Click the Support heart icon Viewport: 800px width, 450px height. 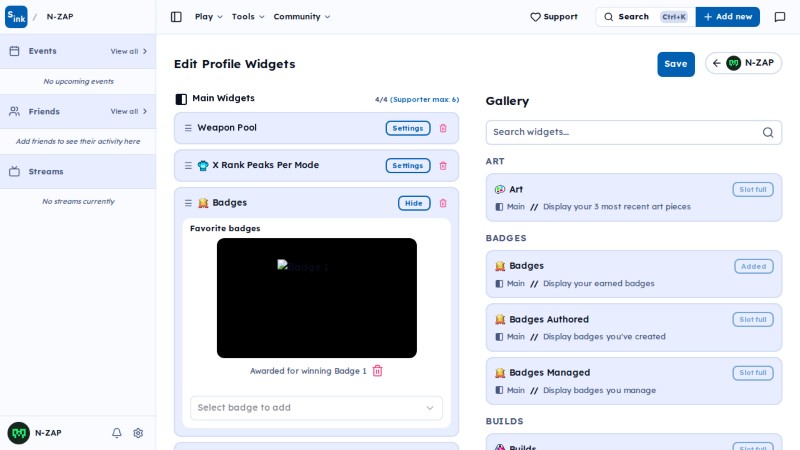tap(535, 17)
